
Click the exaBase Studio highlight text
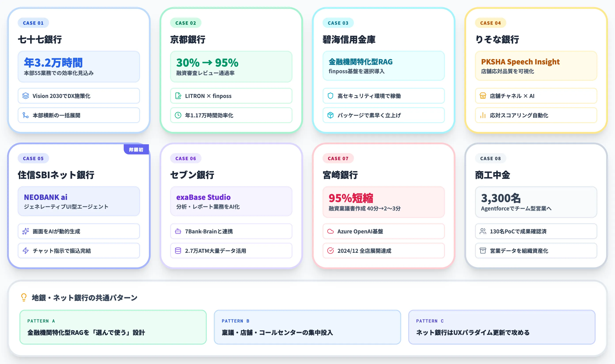(x=203, y=197)
